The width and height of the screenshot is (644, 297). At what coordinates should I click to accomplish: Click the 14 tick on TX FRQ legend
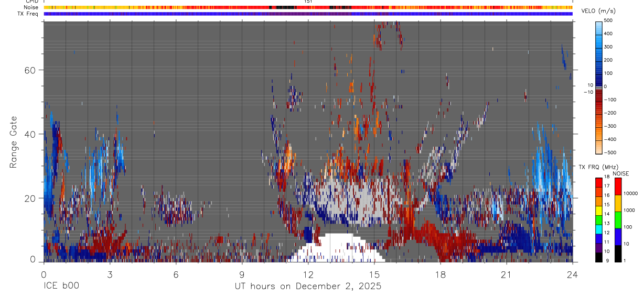[x=607, y=214]
